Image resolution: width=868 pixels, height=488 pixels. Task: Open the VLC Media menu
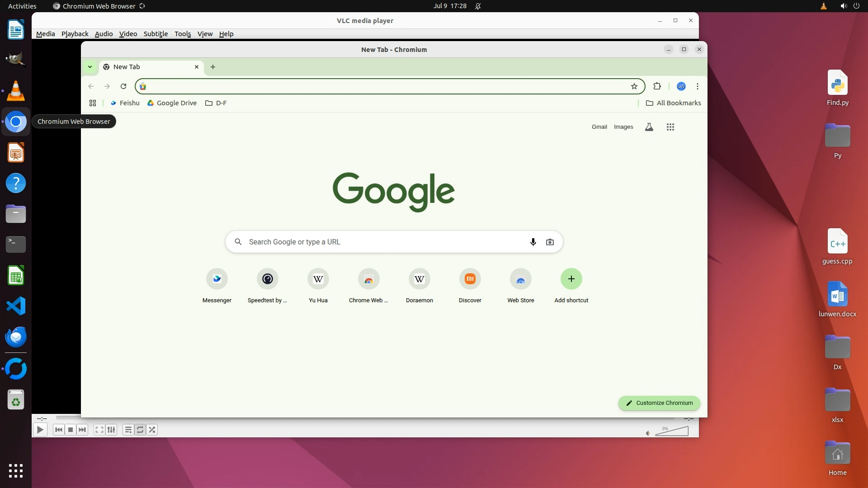pyautogui.click(x=45, y=34)
